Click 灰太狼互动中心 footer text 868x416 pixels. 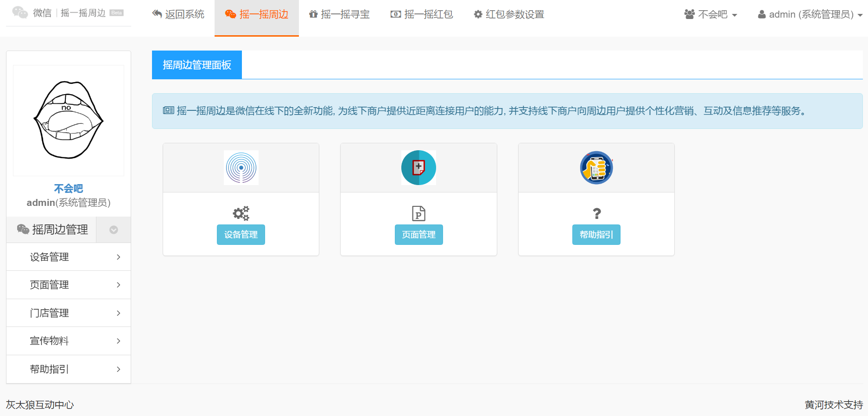(40, 405)
